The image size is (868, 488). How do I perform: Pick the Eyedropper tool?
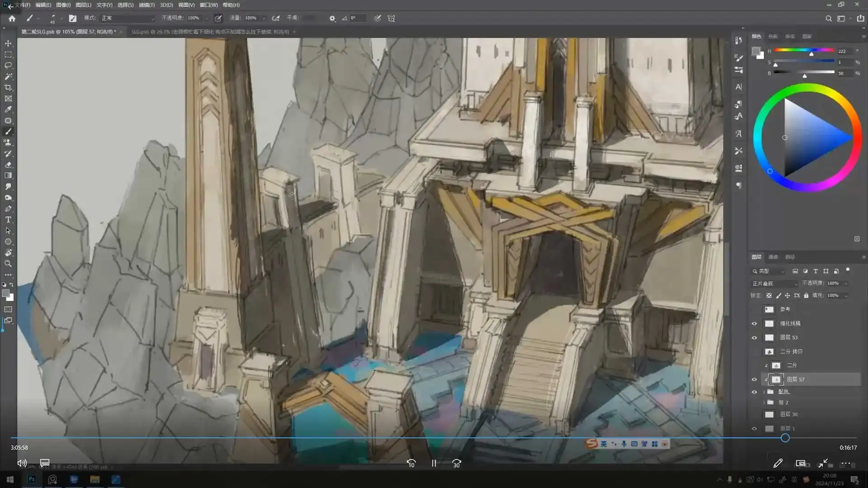[x=8, y=109]
